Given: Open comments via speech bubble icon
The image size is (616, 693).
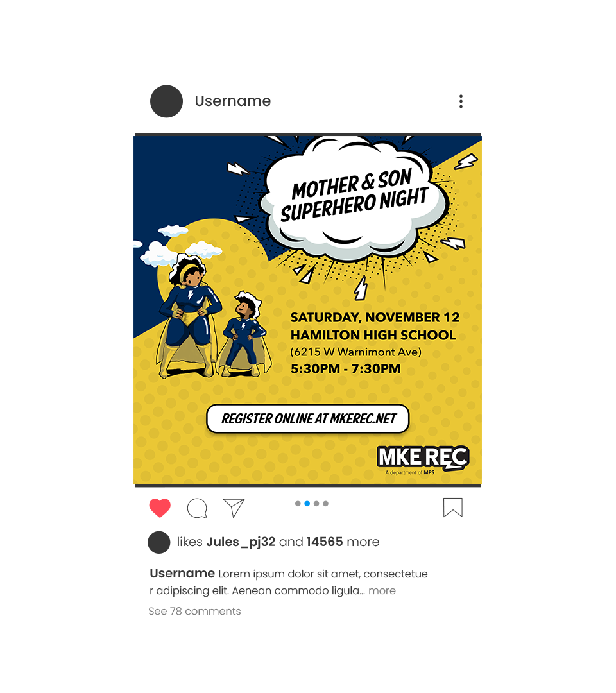Looking at the screenshot, I should click(197, 508).
